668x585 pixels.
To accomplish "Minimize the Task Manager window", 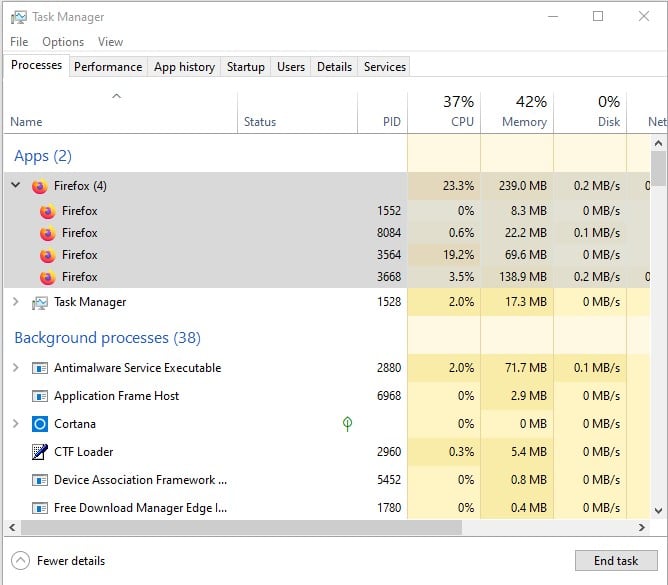I will 553,17.
